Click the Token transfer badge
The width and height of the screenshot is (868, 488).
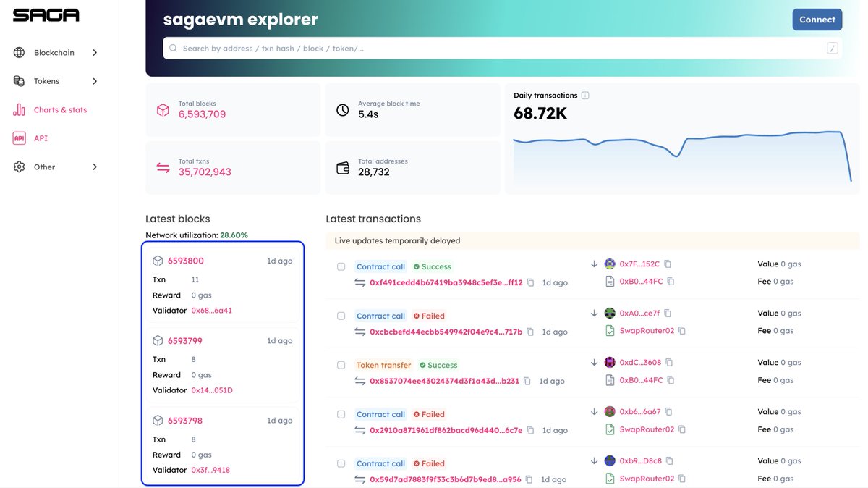pos(383,365)
